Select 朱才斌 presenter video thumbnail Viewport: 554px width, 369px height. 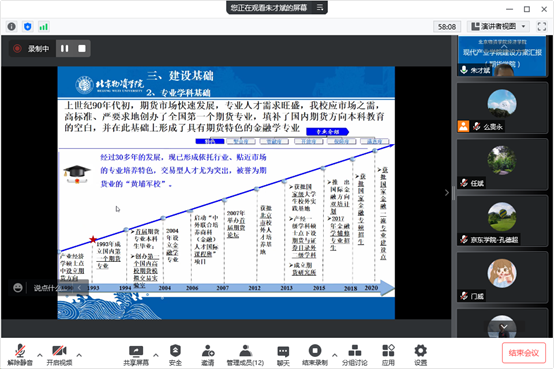[x=502, y=55]
